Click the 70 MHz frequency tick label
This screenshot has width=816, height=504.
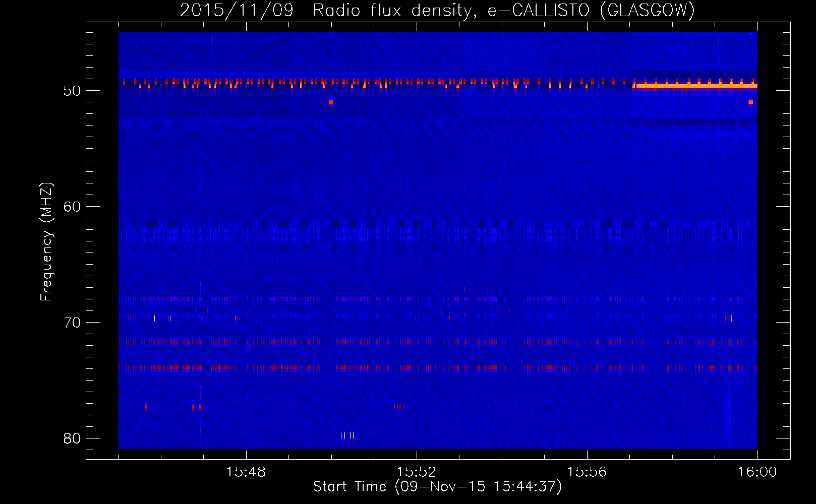(72, 323)
